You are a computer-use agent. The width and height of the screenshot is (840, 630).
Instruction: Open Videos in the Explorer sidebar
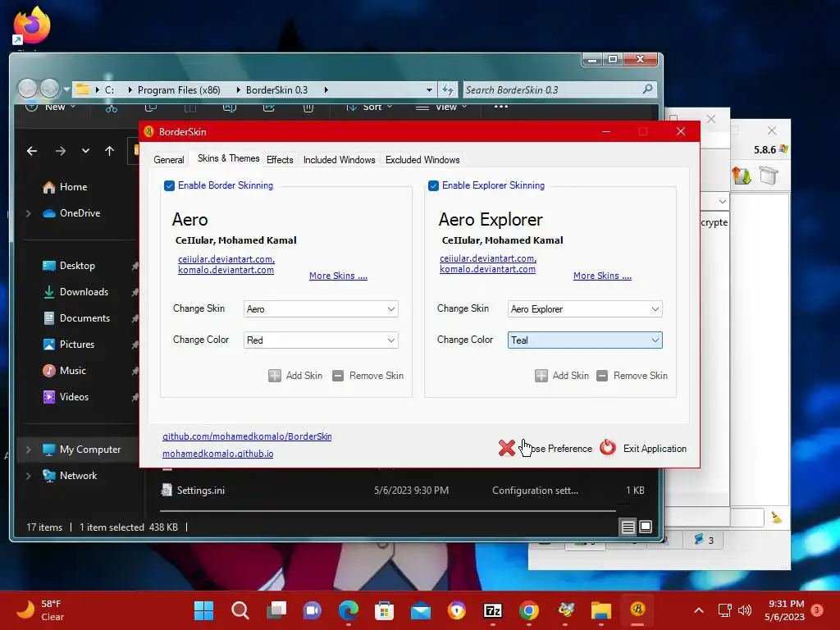tap(74, 397)
